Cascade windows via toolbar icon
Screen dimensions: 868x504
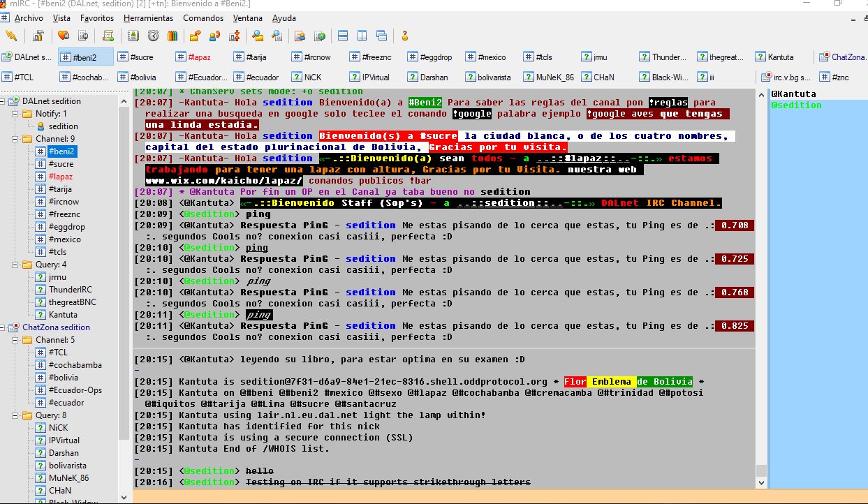coord(382,36)
